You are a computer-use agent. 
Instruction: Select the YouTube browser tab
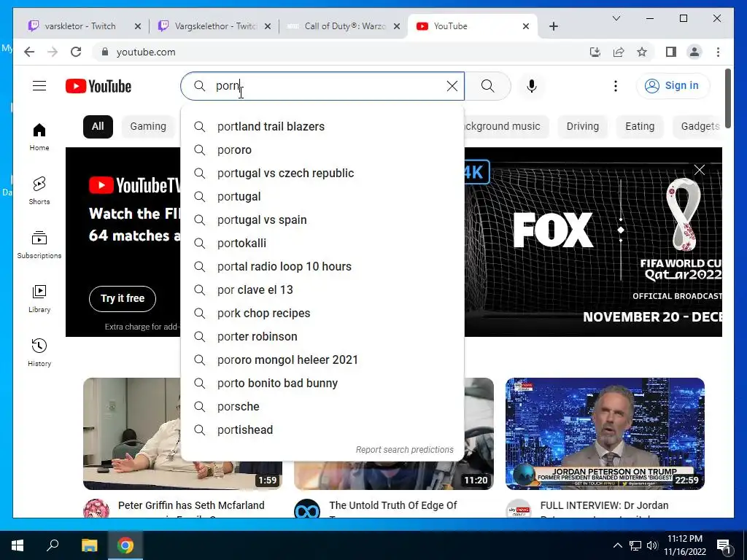click(472, 26)
